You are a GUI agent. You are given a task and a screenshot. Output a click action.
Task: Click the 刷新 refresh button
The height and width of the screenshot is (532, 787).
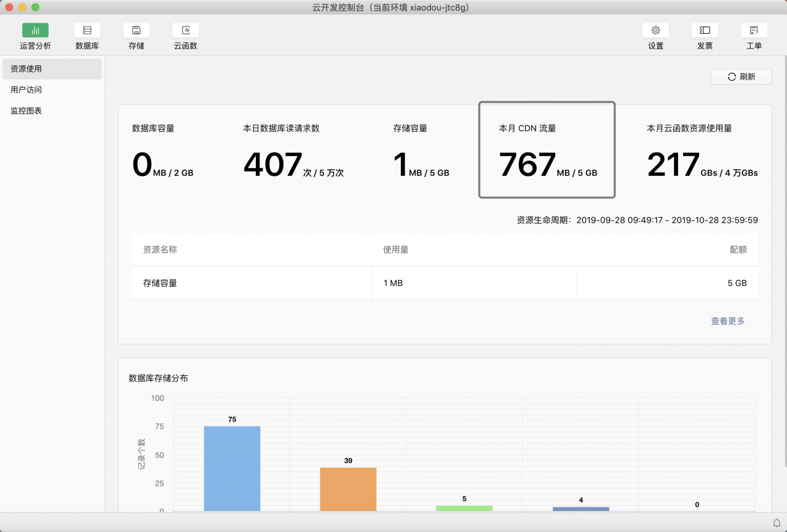point(741,77)
